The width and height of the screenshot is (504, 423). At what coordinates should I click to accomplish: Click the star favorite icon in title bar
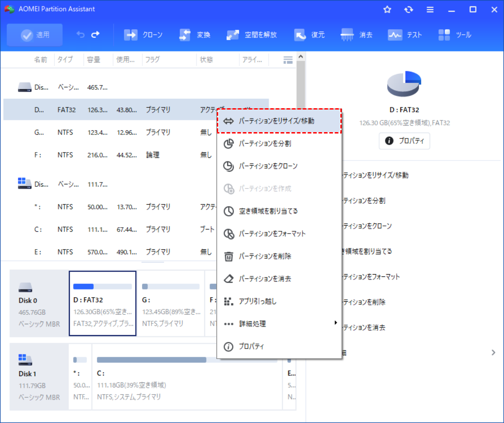[387, 9]
